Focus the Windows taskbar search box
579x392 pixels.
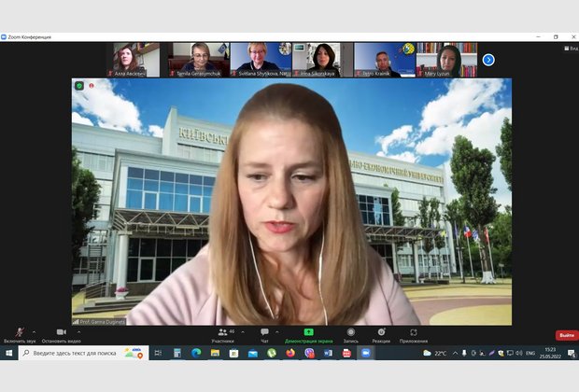(x=83, y=353)
